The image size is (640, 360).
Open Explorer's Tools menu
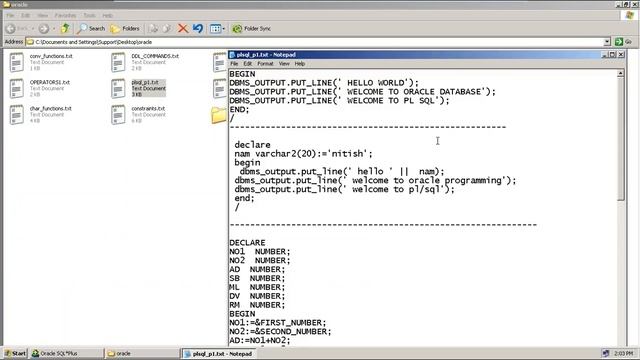point(89,16)
